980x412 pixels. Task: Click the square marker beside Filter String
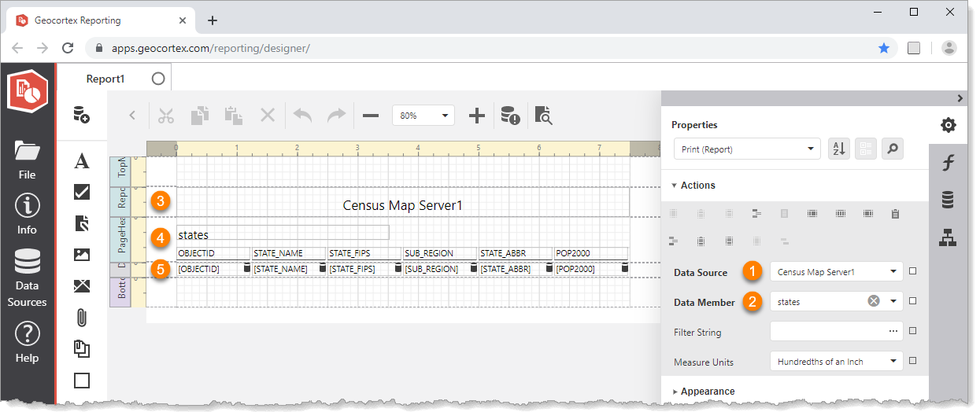tap(913, 331)
